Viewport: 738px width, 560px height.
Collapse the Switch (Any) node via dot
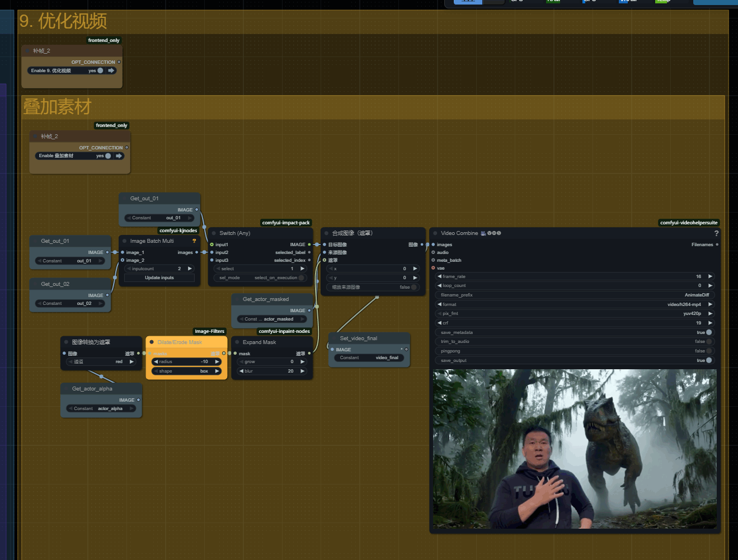pyautogui.click(x=214, y=233)
